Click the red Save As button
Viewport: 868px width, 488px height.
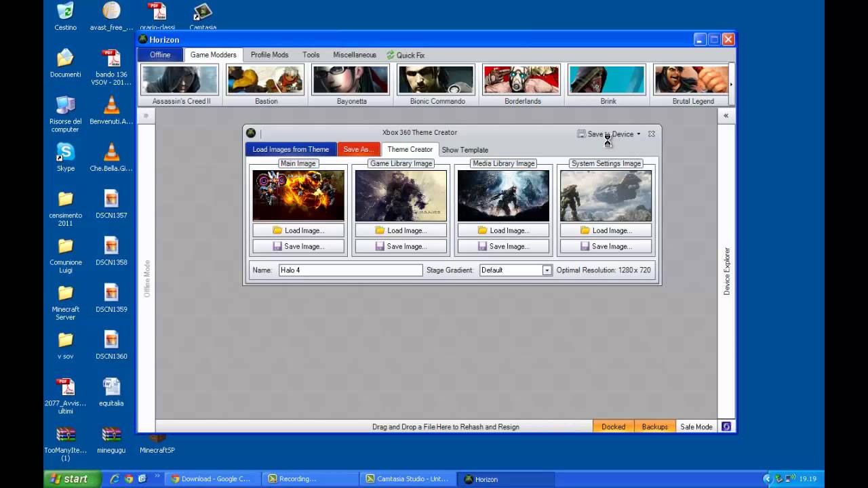pos(359,149)
